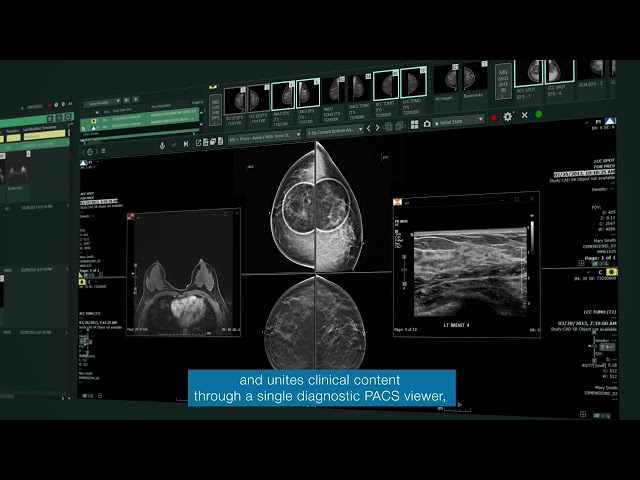Click the Page: 1 of 1 text at right
Screen dimensions: 640x480
pyautogui.click(x=600, y=258)
